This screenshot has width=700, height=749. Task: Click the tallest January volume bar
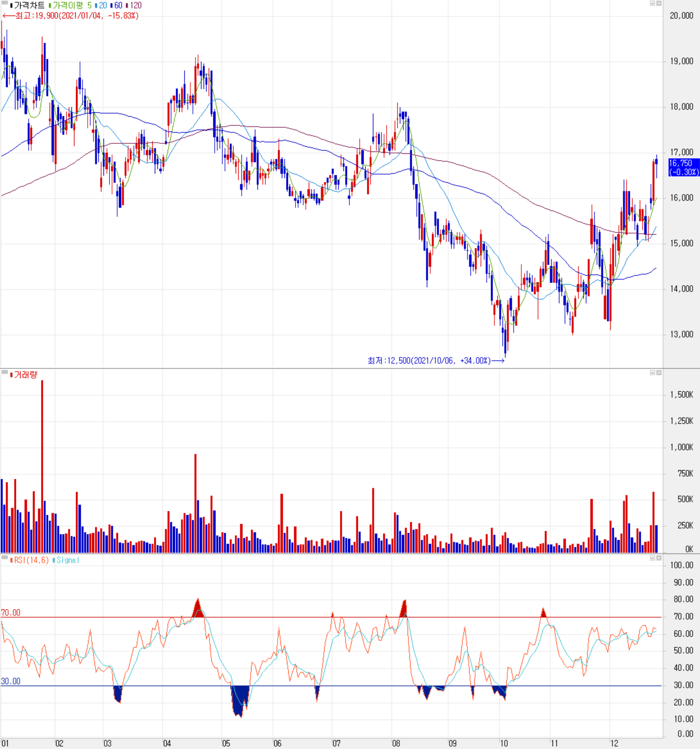[x=42, y=466]
